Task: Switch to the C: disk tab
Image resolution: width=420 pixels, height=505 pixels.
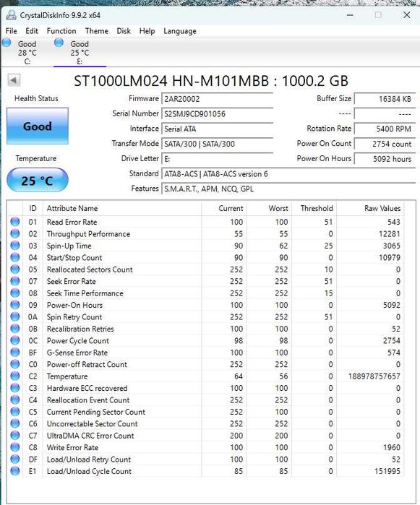Action: [x=27, y=52]
